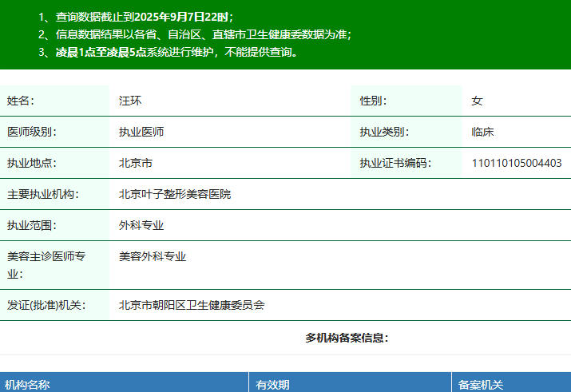Screen dimensions: 571x392
Task: Click the 执业证书编码 field label
Action: (x=395, y=163)
